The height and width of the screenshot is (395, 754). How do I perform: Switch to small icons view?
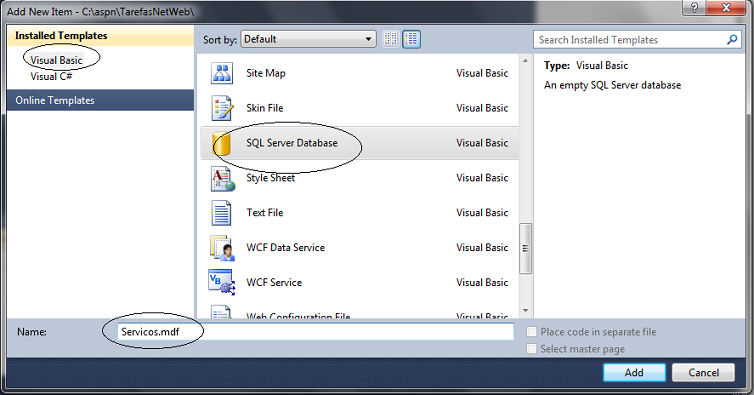[x=390, y=39]
